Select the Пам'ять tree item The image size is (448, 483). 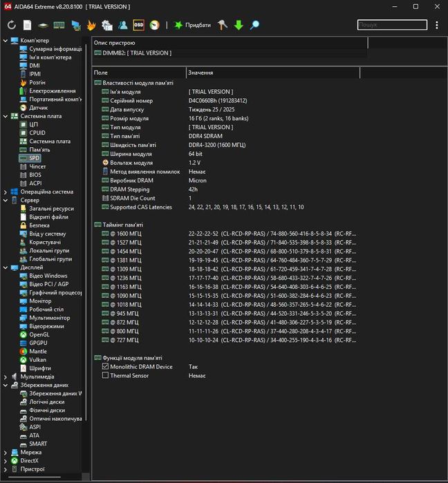tap(35, 150)
